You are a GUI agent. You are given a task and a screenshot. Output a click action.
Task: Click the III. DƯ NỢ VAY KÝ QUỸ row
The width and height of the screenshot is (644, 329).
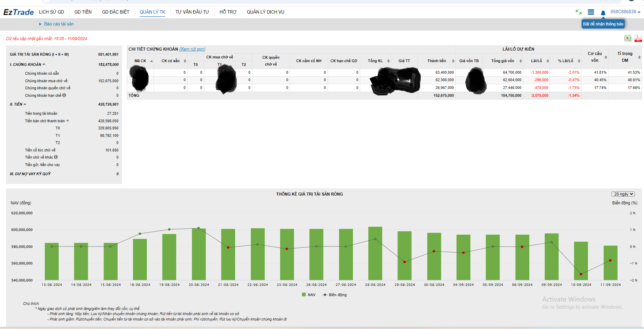[64, 174]
